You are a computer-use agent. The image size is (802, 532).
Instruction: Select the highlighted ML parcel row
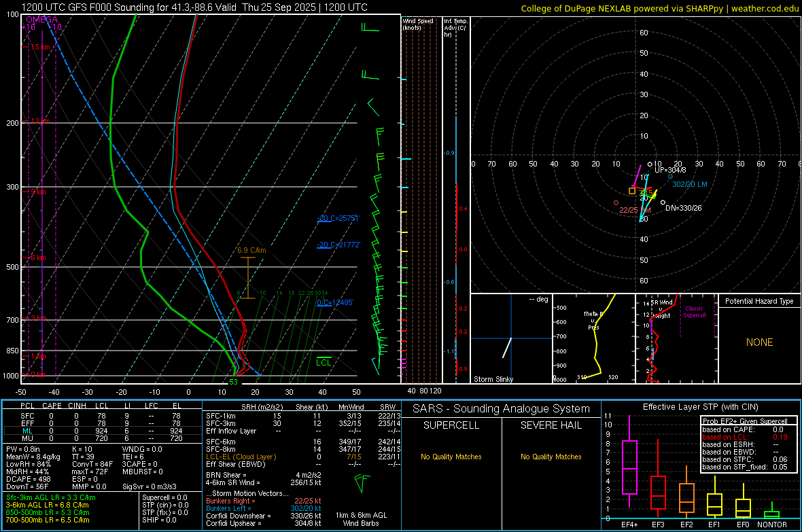[102, 431]
